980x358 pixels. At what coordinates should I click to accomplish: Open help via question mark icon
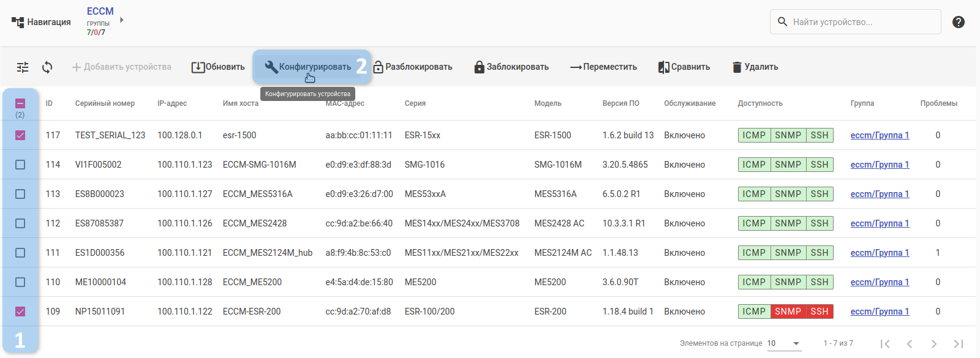pos(959,22)
